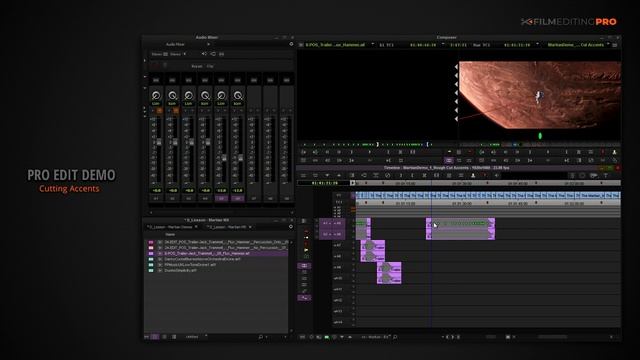
Task: Select the last clip row in the bin list
Action: [x=217, y=271]
